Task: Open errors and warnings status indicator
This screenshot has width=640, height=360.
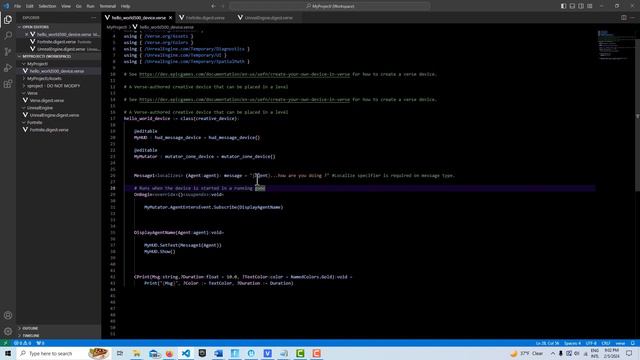Action: coord(22,343)
